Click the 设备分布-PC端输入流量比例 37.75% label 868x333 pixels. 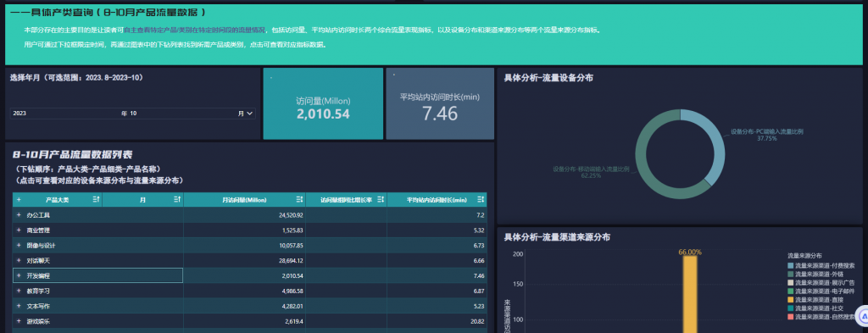pos(766,135)
